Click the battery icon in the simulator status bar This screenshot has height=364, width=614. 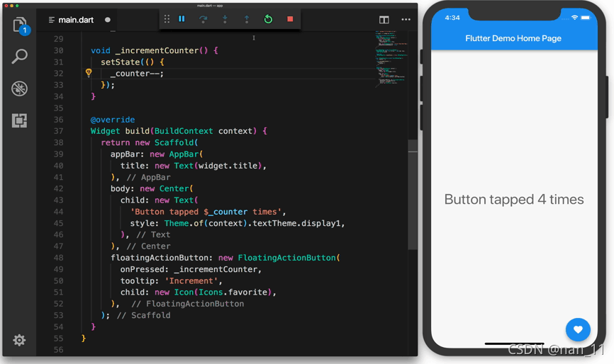coord(586,18)
